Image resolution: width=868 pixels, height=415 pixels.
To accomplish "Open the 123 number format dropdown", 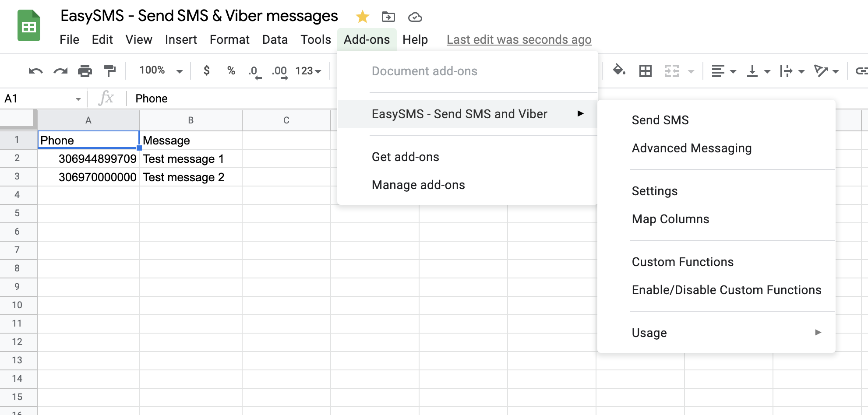I will point(308,71).
